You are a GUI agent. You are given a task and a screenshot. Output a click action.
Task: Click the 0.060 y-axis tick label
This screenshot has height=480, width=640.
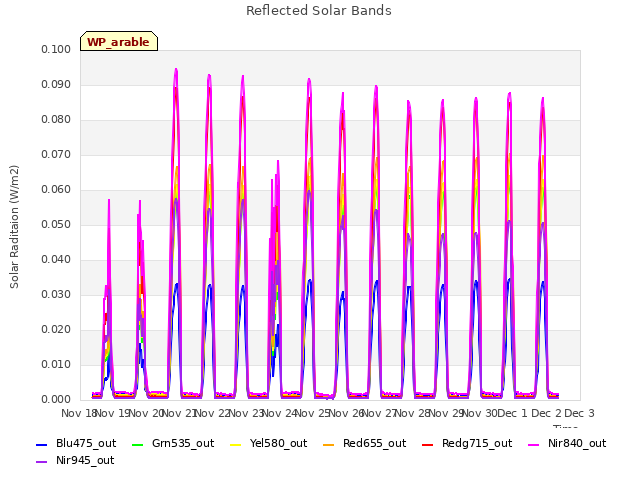pyautogui.click(x=56, y=190)
